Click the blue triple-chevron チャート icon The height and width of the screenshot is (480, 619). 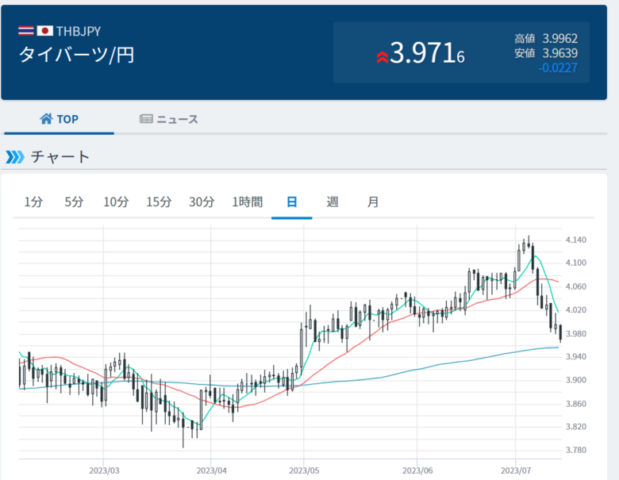pyautogui.click(x=15, y=157)
